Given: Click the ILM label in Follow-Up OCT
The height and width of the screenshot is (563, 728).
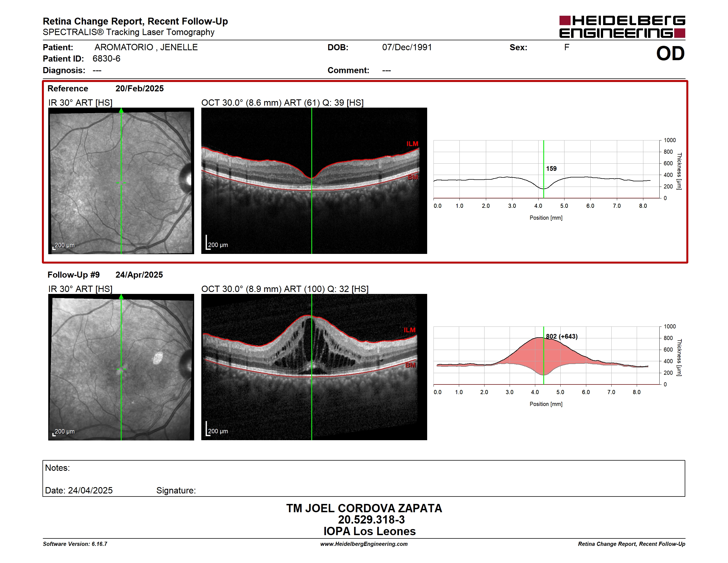Looking at the screenshot, I should (x=410, y=330).
